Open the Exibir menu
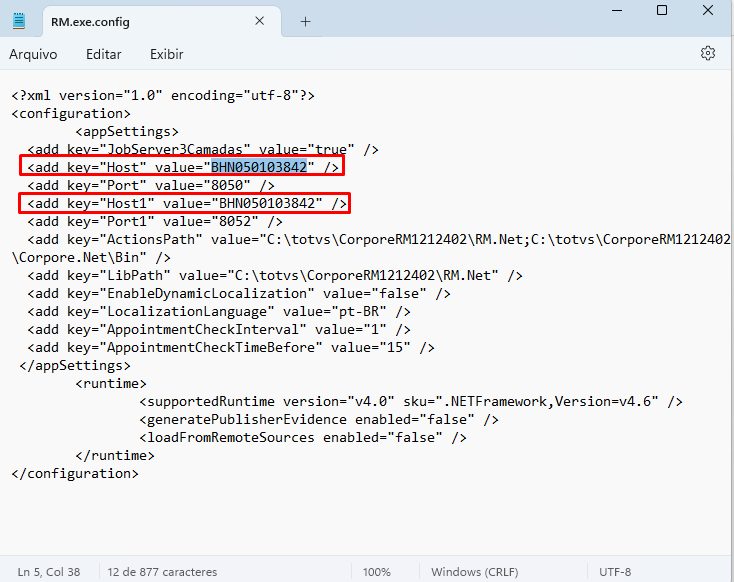The width and height of the screenshot is (734, 582). tap(166, 54)
